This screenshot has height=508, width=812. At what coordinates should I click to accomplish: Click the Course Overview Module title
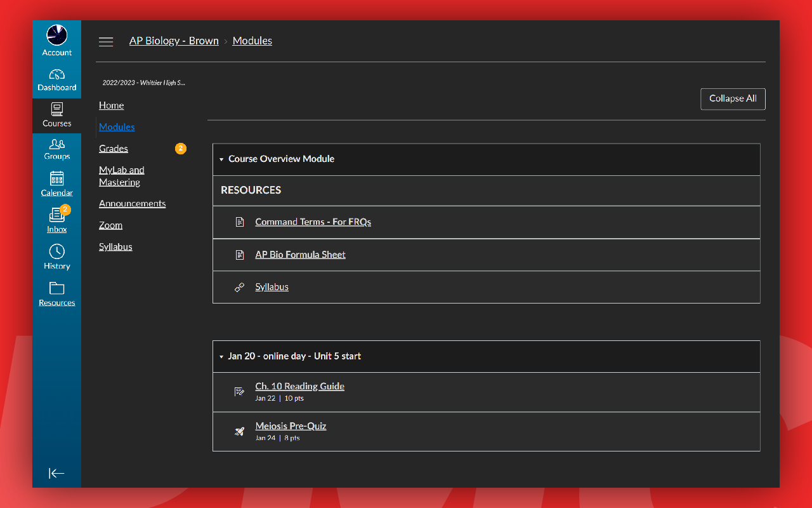click(x=282, y=159)
